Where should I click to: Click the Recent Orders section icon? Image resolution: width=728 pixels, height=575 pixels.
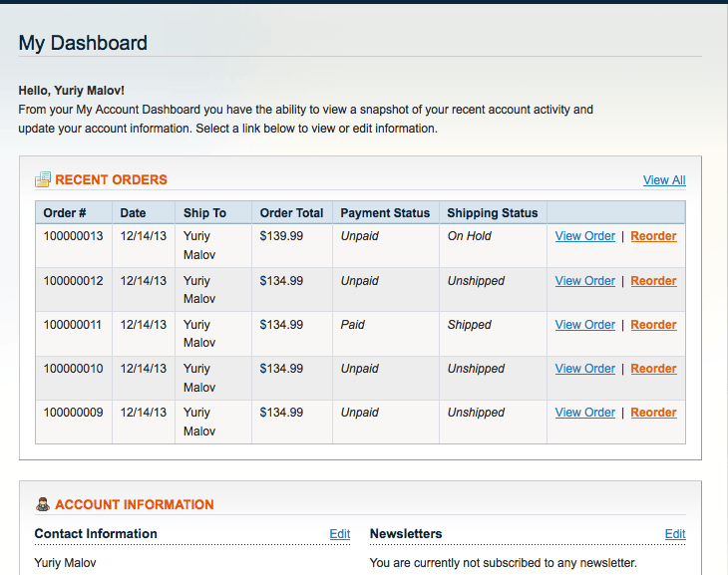[43, 179]
